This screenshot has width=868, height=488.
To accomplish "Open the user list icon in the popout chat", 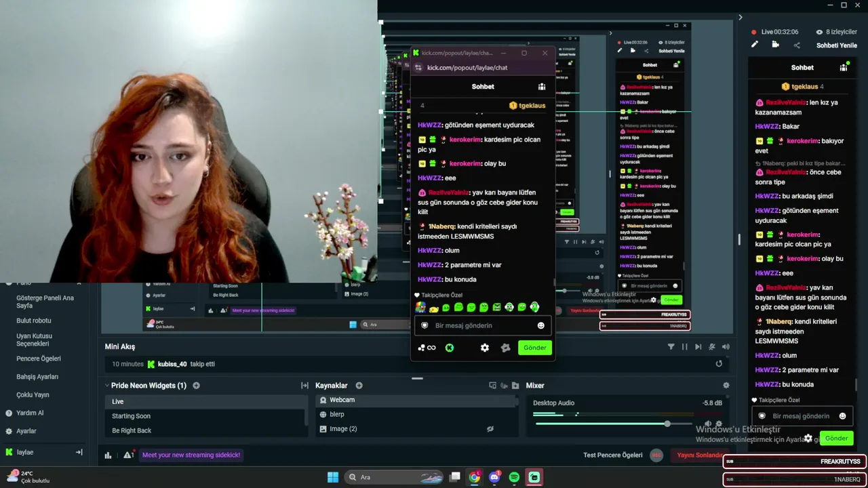I will point(542,87).
